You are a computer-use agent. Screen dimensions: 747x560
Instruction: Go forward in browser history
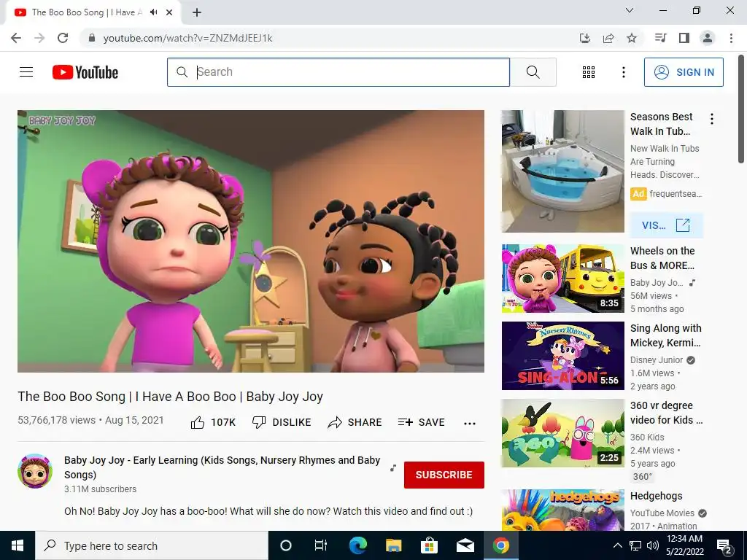coord(39,38)
